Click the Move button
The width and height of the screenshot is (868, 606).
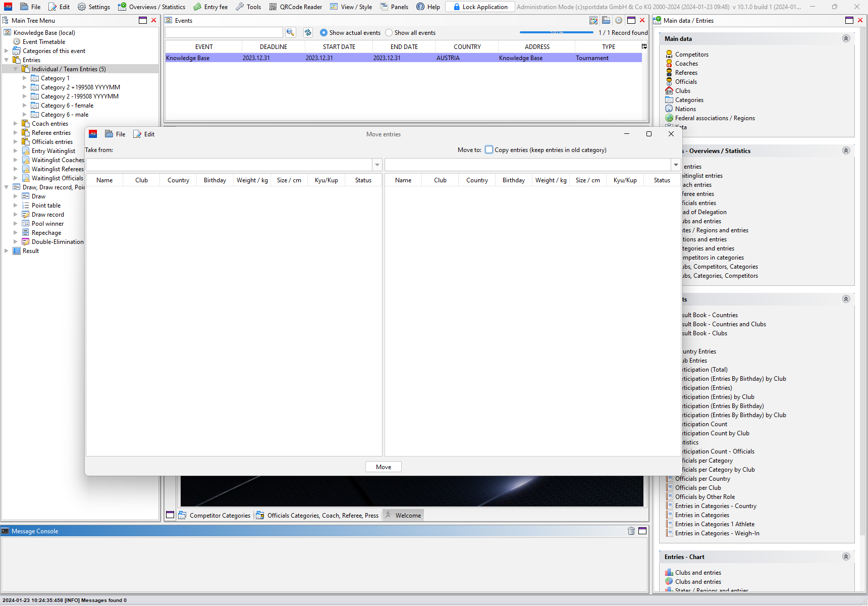[x=384, y=467]
